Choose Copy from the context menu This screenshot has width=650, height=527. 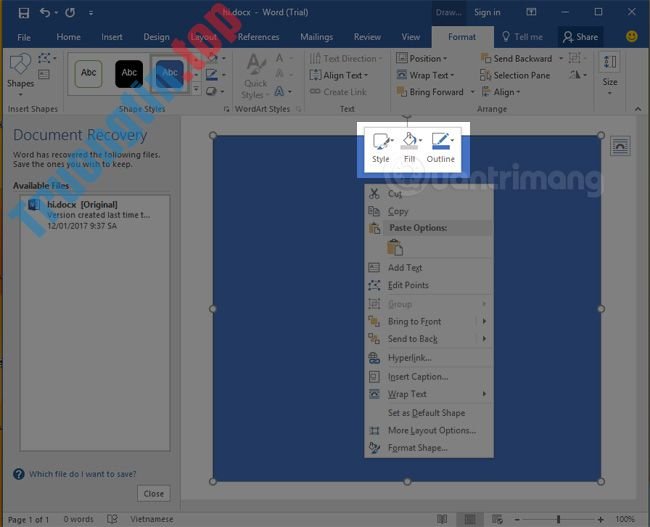coord(429,211)
